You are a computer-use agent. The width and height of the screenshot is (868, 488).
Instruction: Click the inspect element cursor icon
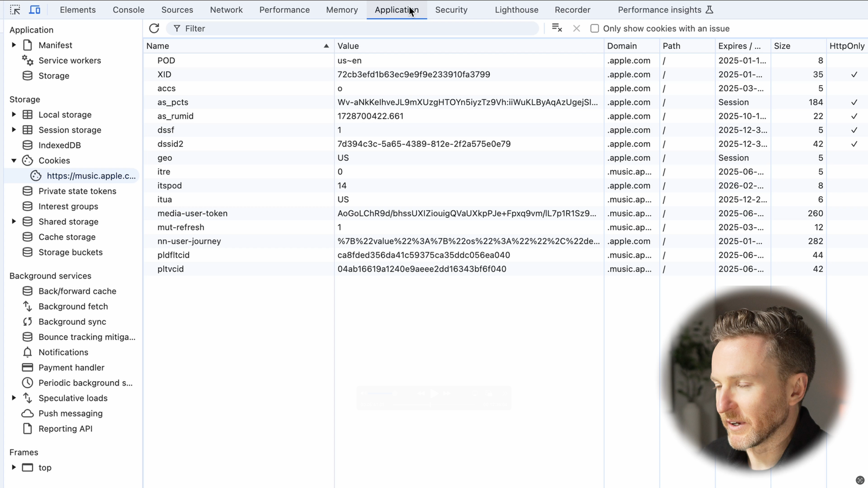point(15,9)
